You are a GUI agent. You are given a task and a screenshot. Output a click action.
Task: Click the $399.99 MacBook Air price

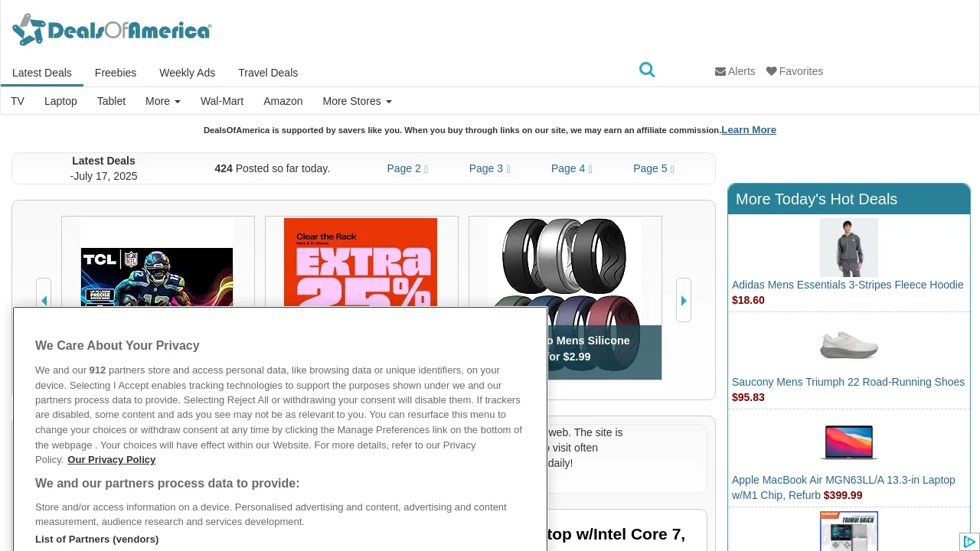coord(843,495)
